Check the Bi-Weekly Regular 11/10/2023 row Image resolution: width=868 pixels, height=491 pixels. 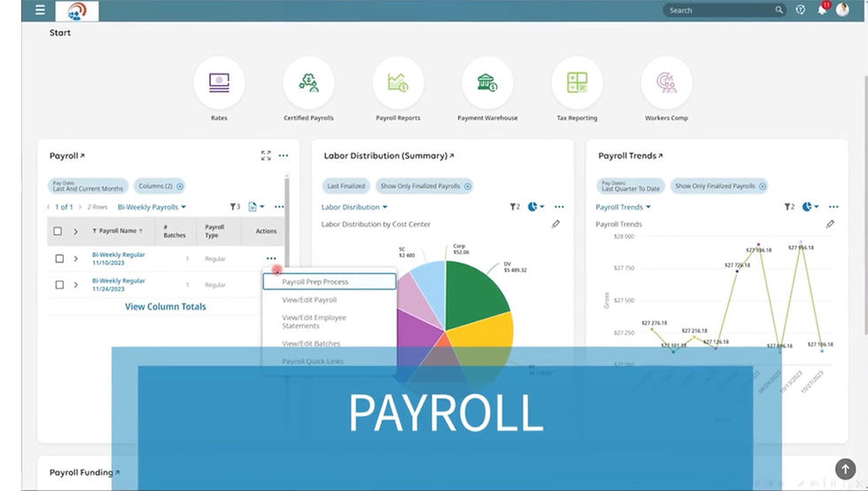pos(59,258)
